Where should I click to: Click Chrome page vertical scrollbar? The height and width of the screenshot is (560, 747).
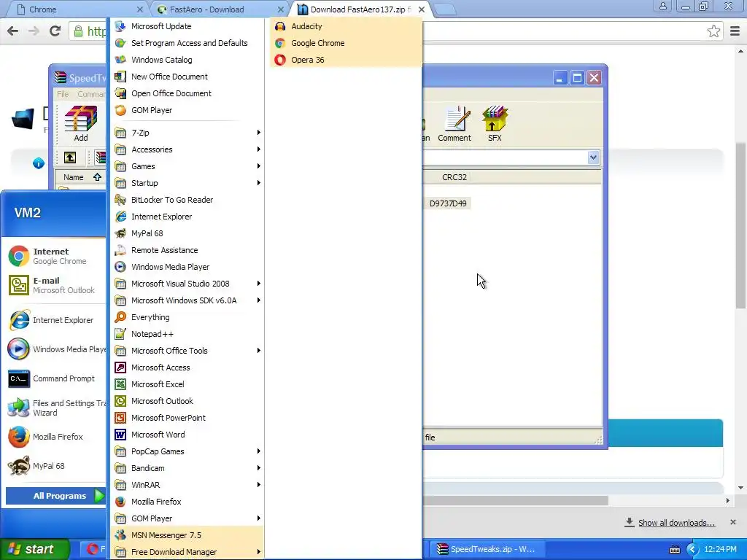[x=740, y=225]
